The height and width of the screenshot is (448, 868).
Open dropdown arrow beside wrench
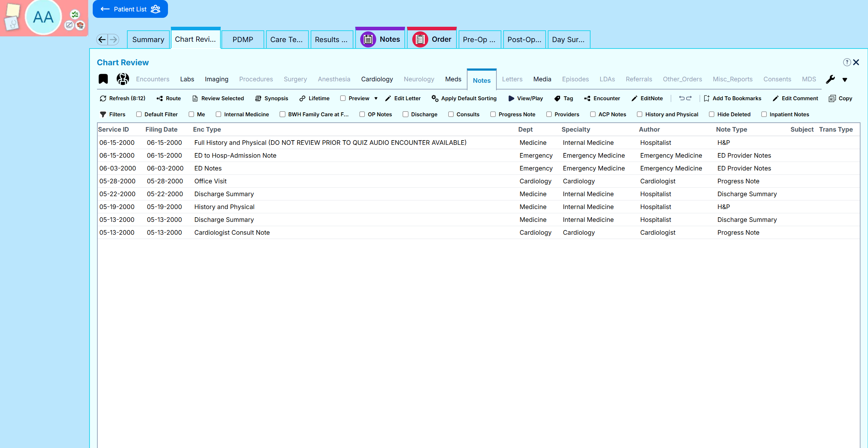click(x=845, y=80)
